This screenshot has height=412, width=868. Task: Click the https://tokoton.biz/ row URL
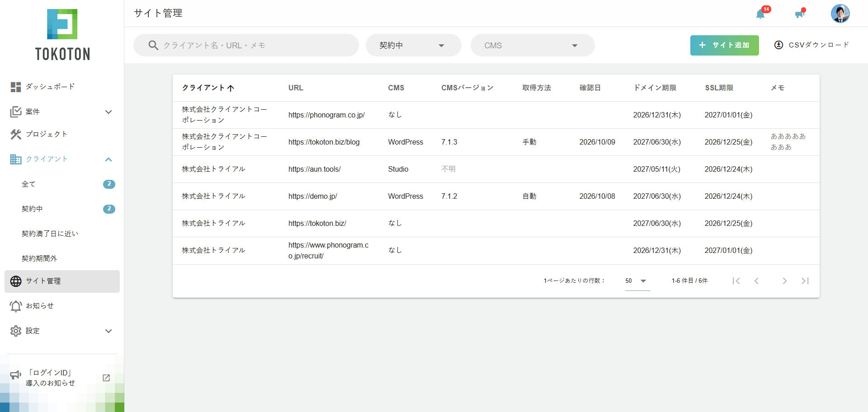point(317,224)
